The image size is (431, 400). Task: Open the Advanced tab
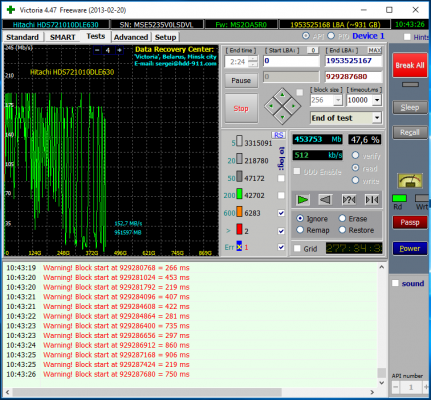point(131,37)
